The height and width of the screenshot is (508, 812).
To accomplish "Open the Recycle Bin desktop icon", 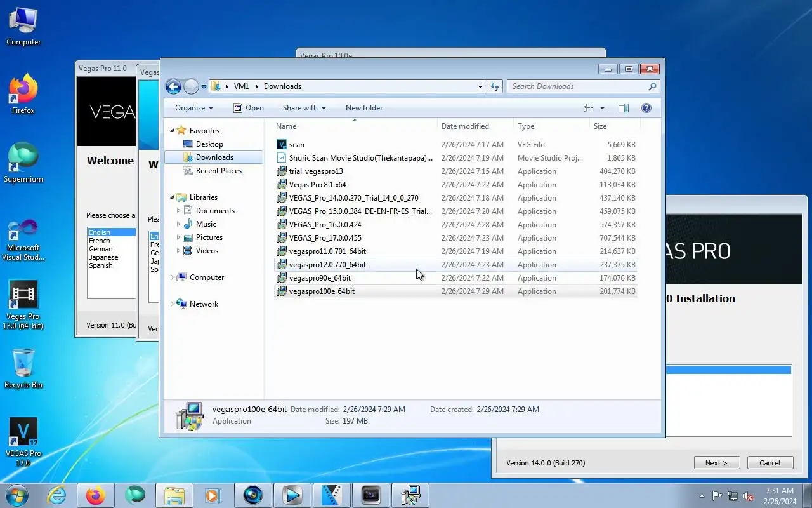I will pyautogui.click(x=23, y=369).
